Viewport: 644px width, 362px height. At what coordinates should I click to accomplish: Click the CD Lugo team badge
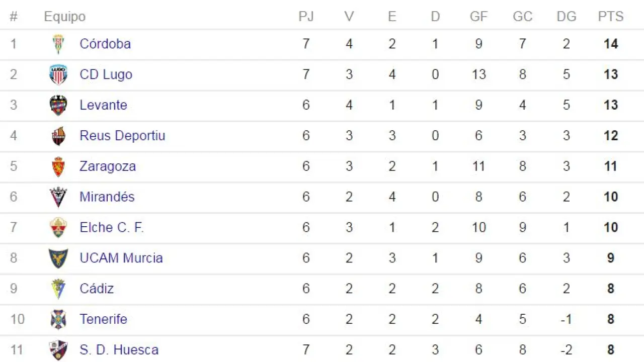pyautogui.click(x=58, y=75)
